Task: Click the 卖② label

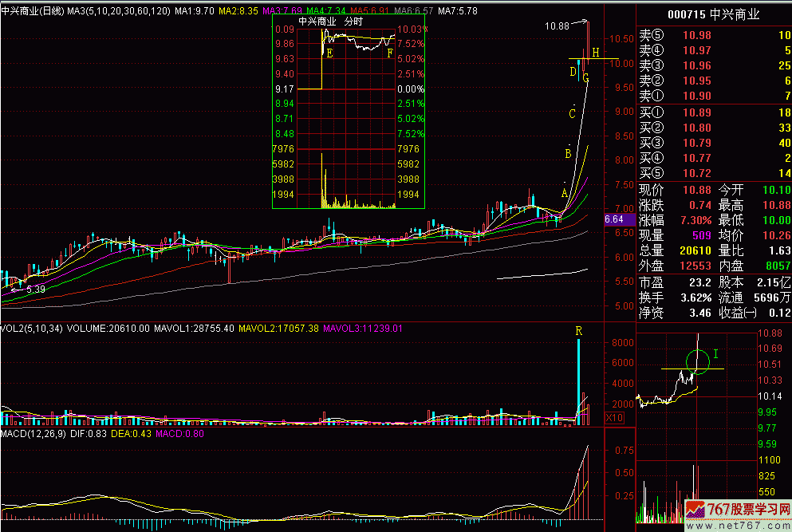Action: [x=652, y=81]
